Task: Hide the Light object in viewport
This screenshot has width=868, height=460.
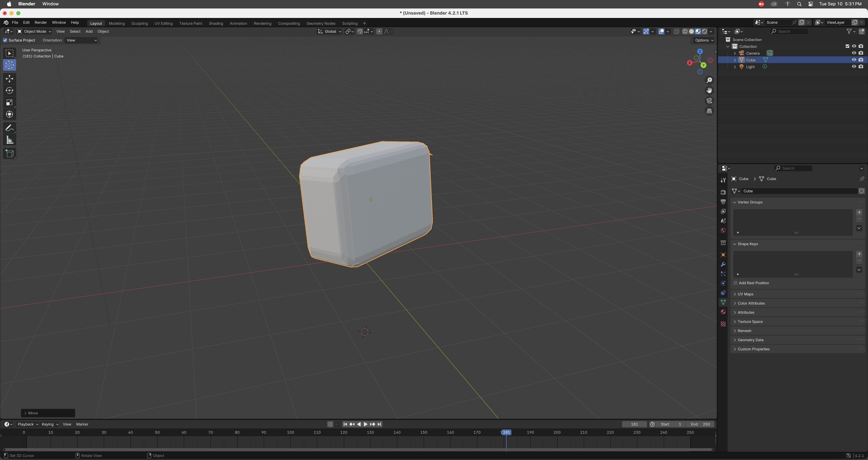Action: click(x=854, y=67)
